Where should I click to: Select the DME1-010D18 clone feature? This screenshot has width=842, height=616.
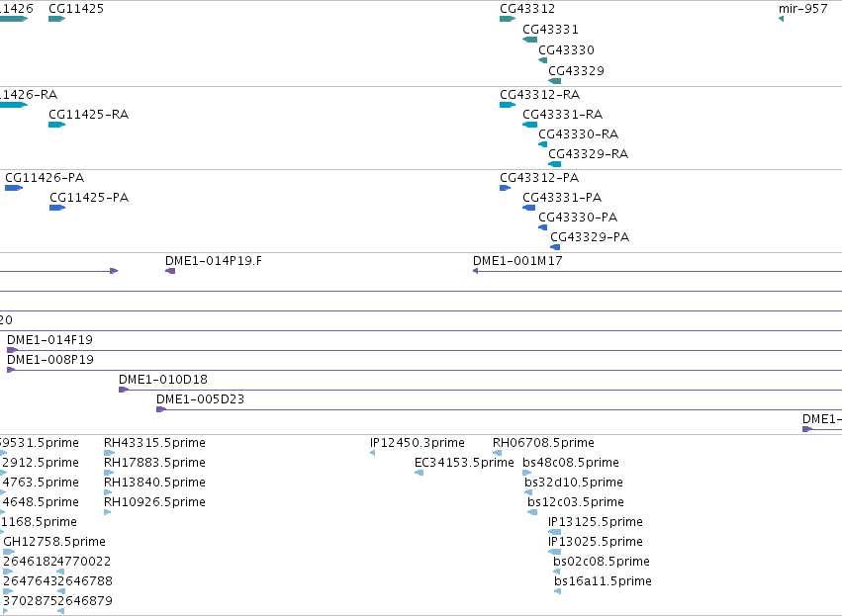pyautogui.click(x=480, y=390)
